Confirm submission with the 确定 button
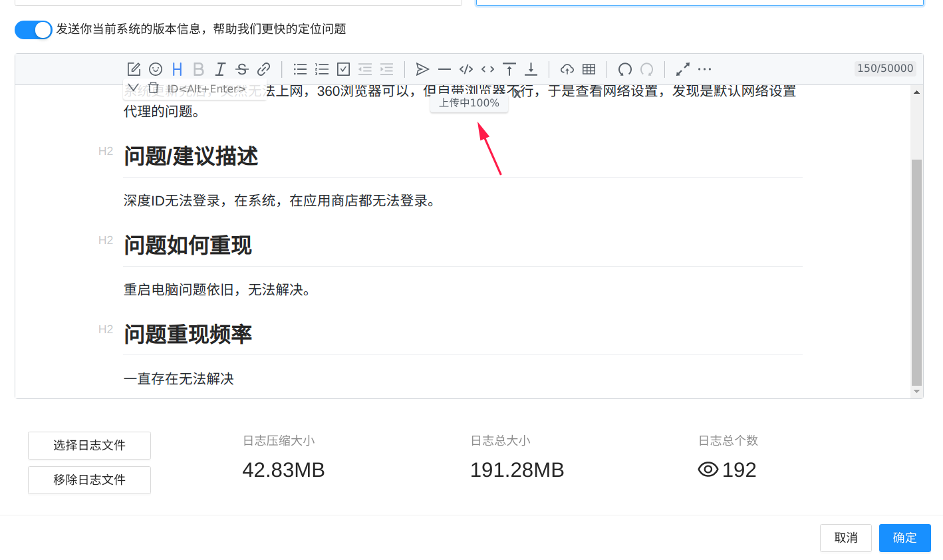This screenshot has height=560, width=943. point(904,537)
